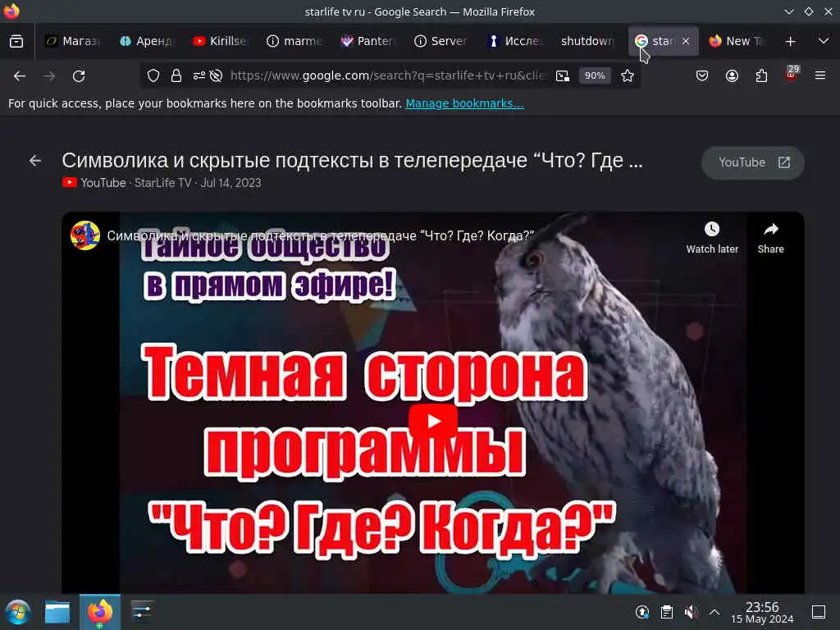The width and height of the screenshot is (840, 630).
Task: Reset the 90% zoom level badge
Action: pos(595,75)
